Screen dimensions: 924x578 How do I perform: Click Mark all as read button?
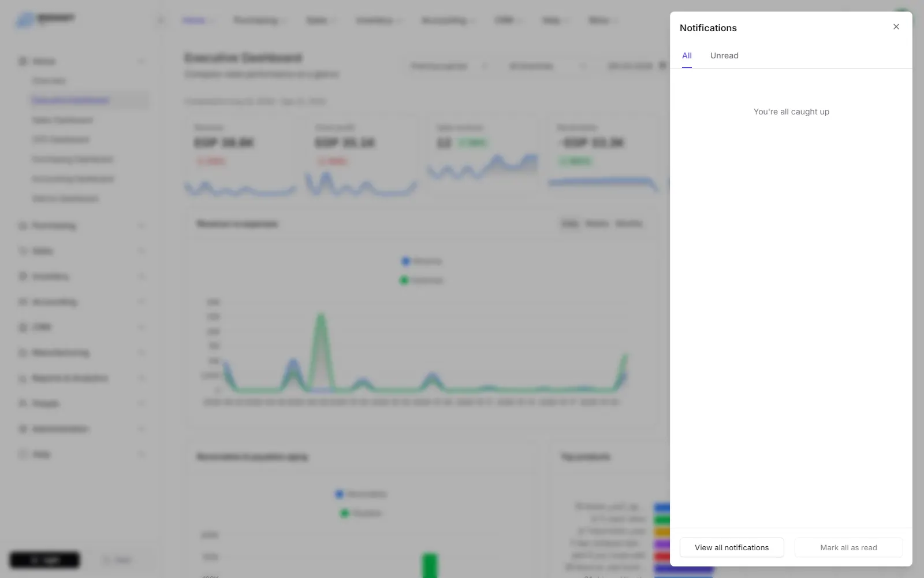848,547
